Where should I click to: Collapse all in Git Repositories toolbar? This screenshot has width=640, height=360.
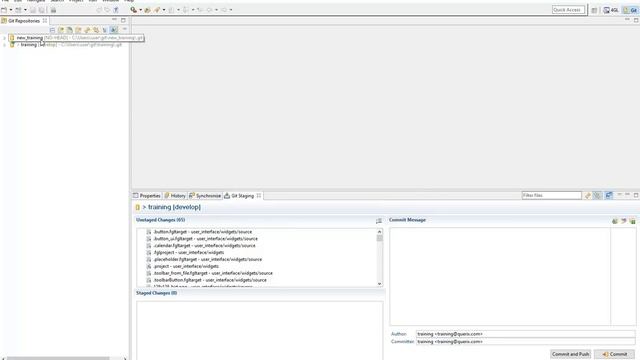(x=52, y=30)
